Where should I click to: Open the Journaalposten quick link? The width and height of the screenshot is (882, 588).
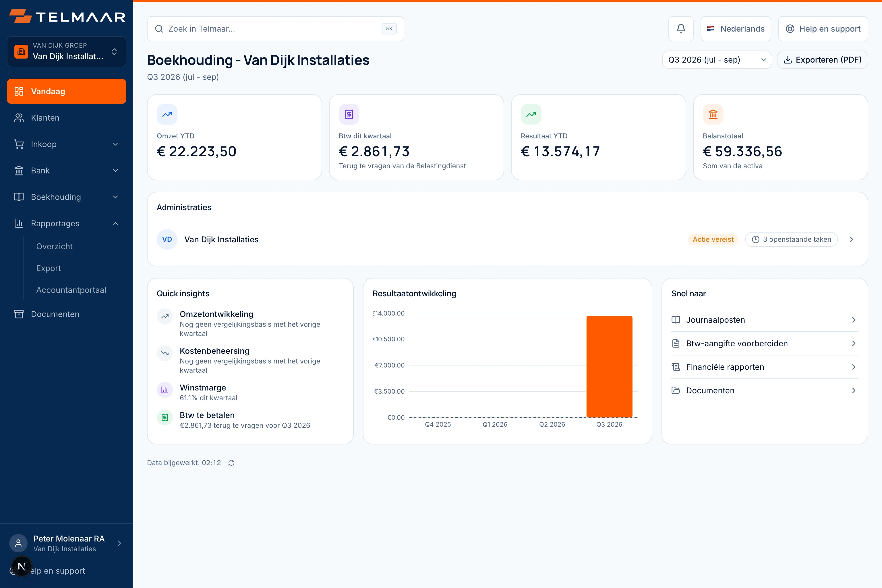point(765,320)
